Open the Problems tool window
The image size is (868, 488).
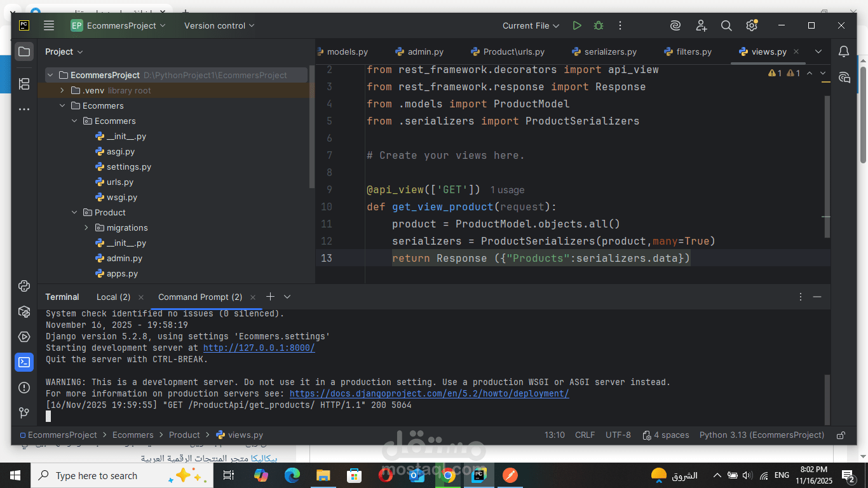tap(24, 388)
